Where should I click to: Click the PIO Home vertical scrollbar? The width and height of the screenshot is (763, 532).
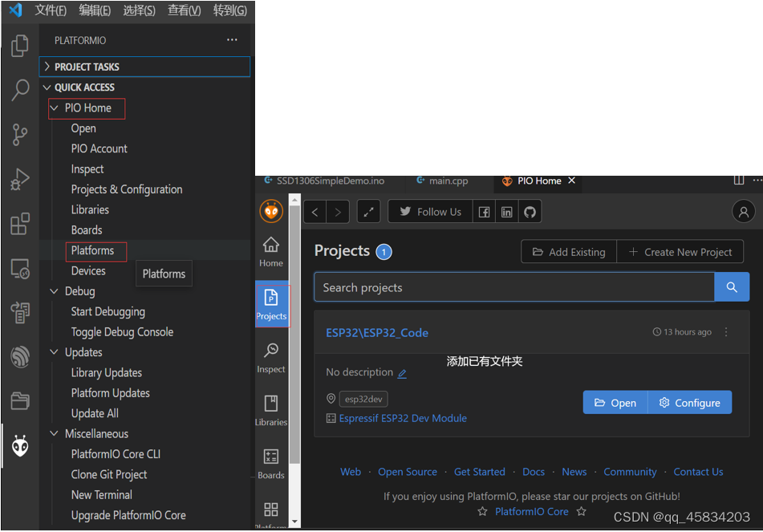point(294,335)
